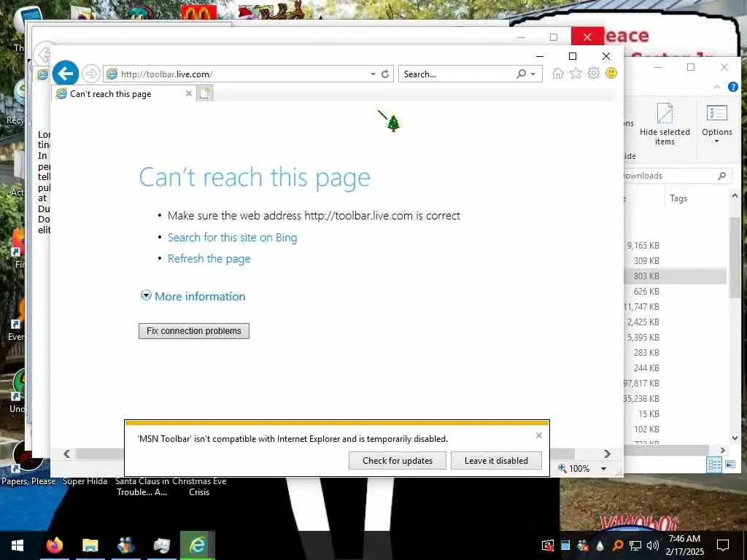
Task: Click the toolbar.live.com address bar
Action: 239,74
